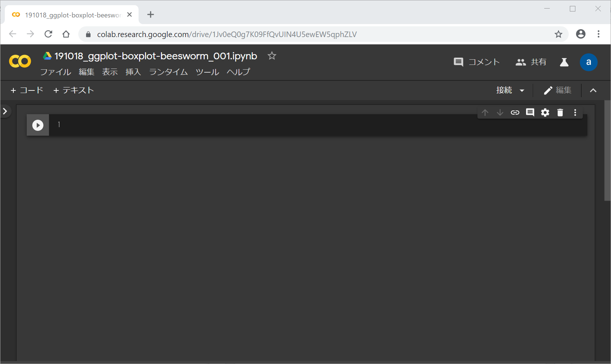Open the 接続 connect dropdown arrow

coord(522,90)
